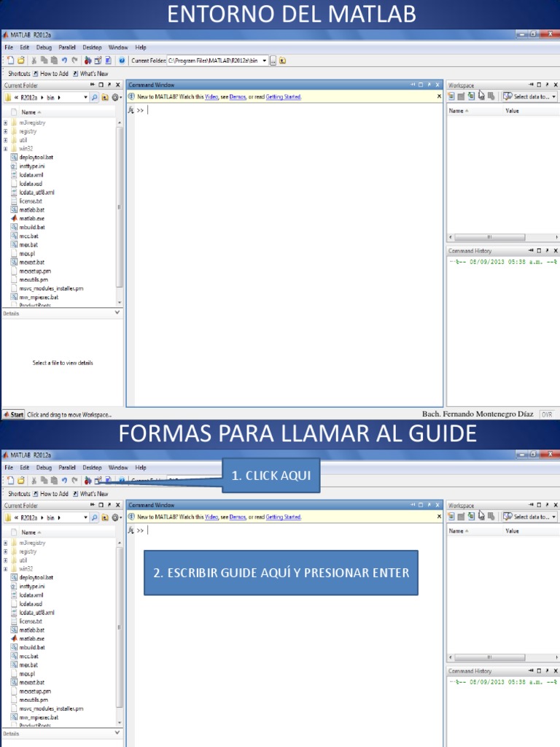Select license.txt in upper file list
The image size is (560, 747).
[x=27, y=201]
